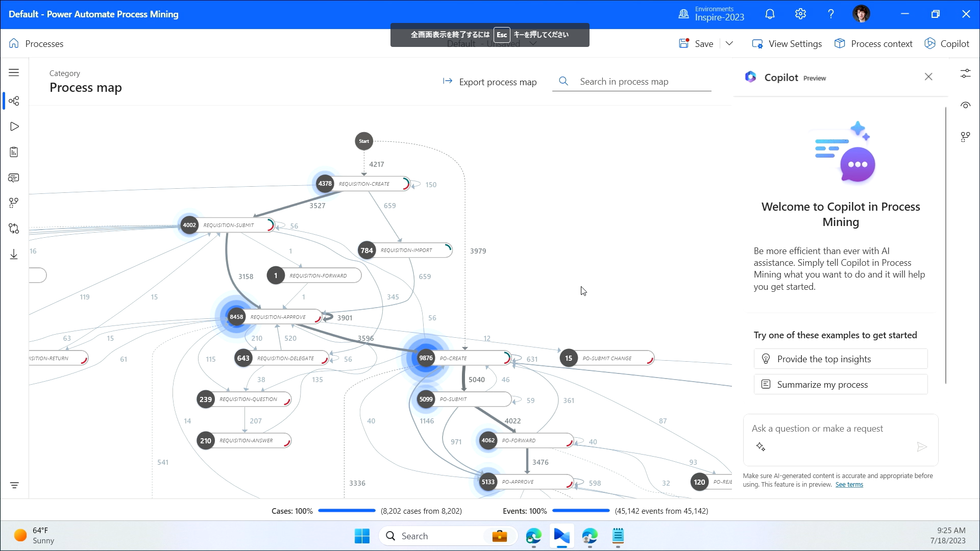Open the Process context panel
The width and height of the screenshot is (980, 551).
873,44
